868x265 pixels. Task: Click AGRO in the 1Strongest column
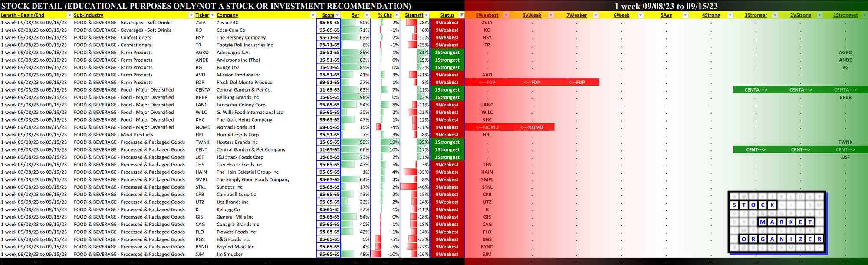[x=845, y=53]
